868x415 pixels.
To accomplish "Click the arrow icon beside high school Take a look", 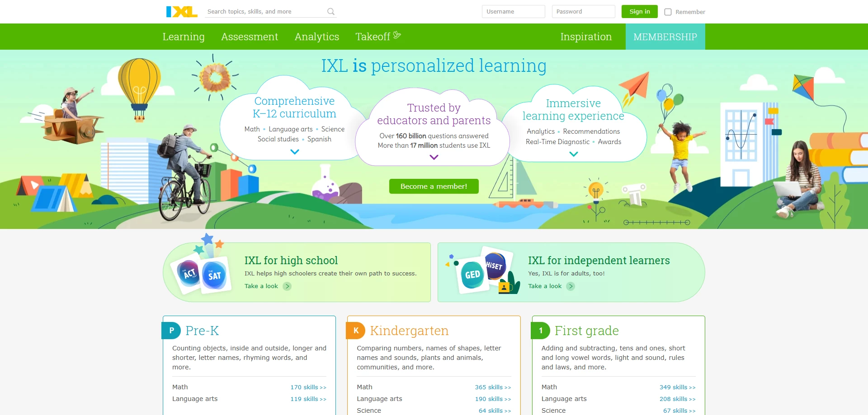I will coord(288,286).
